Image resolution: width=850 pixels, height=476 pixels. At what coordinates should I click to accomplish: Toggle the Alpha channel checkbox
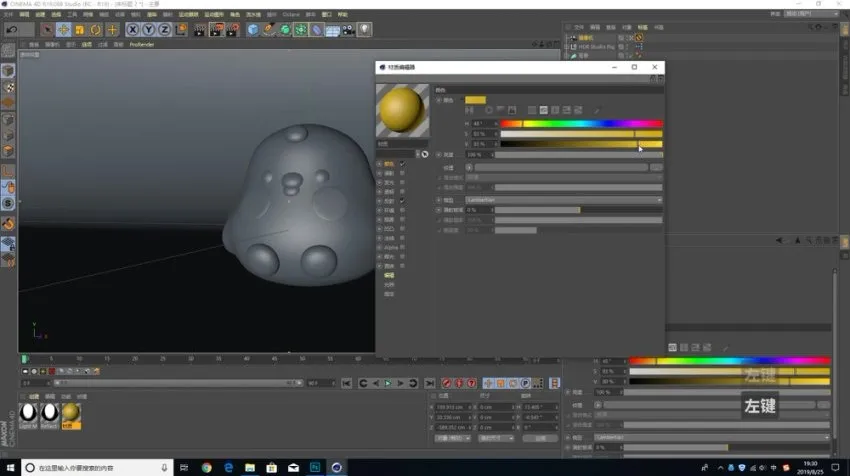click(402, 247)
